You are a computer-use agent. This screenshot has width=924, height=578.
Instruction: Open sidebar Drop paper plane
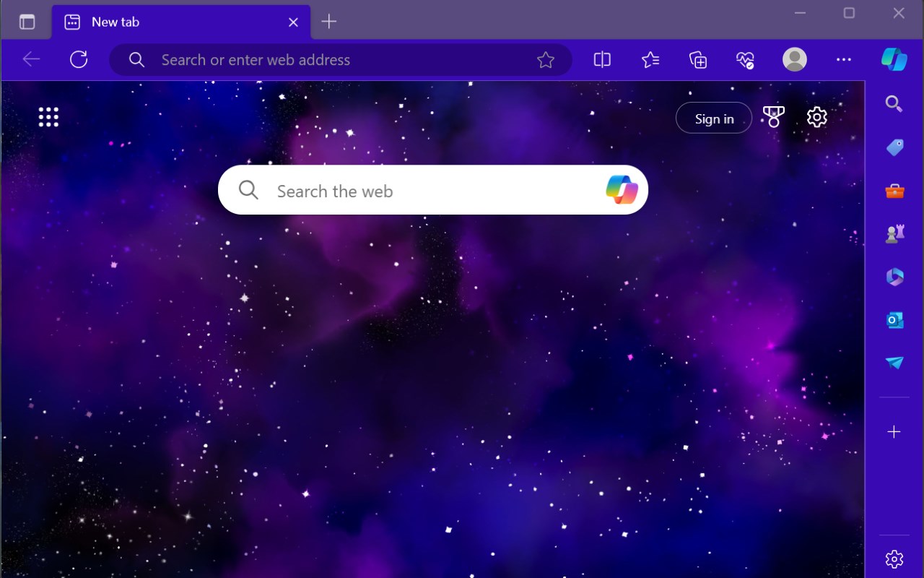[x=894, y=363]
